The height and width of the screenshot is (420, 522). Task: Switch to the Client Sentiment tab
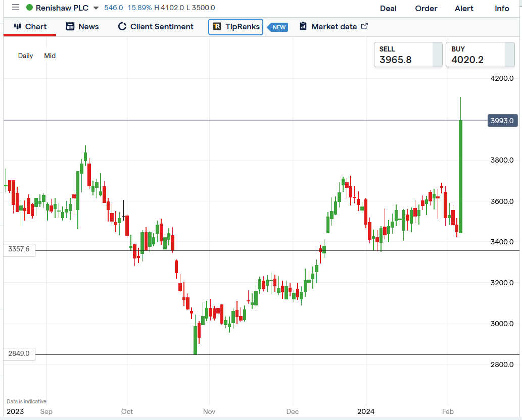pyautogui.click(x=156, y=27)
